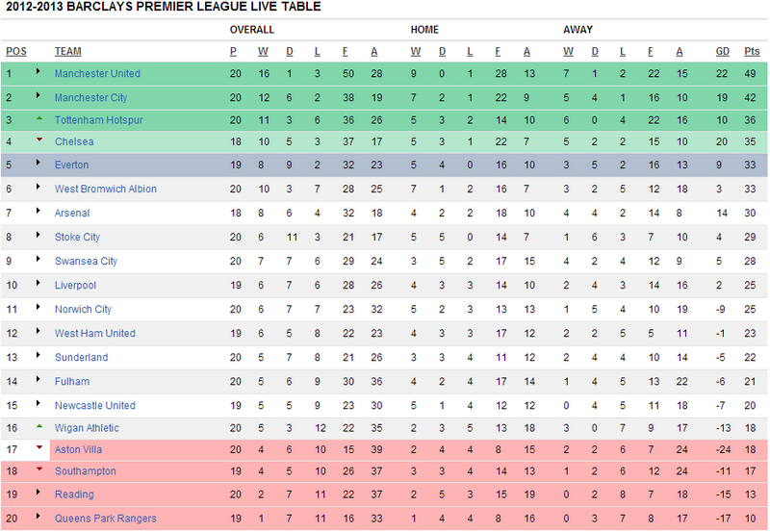
Task: Click the red down arrow beside Chelsea
Action: pyautogui.click(x=39, y=139)
